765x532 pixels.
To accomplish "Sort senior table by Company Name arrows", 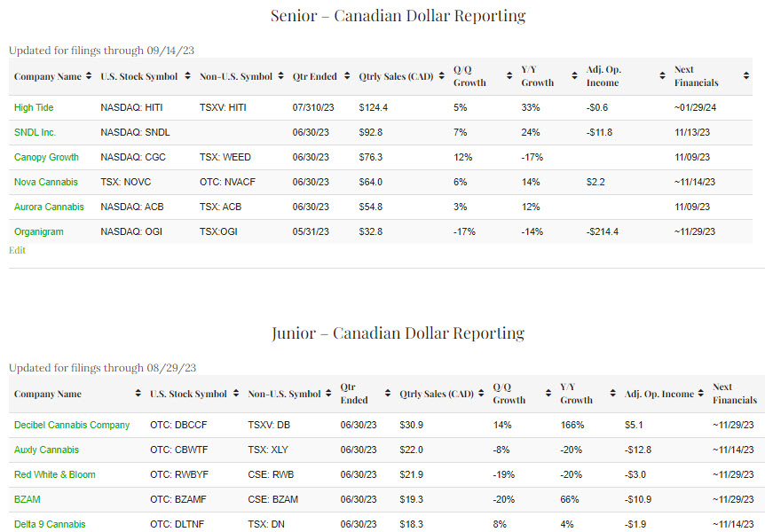I will point(89,76).
